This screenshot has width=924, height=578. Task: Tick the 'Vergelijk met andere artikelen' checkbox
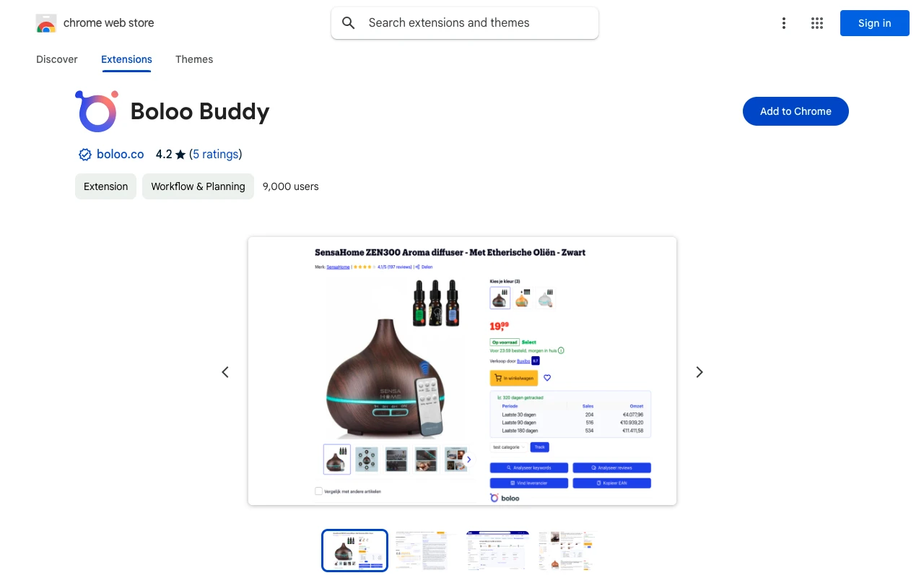[319, 491]
